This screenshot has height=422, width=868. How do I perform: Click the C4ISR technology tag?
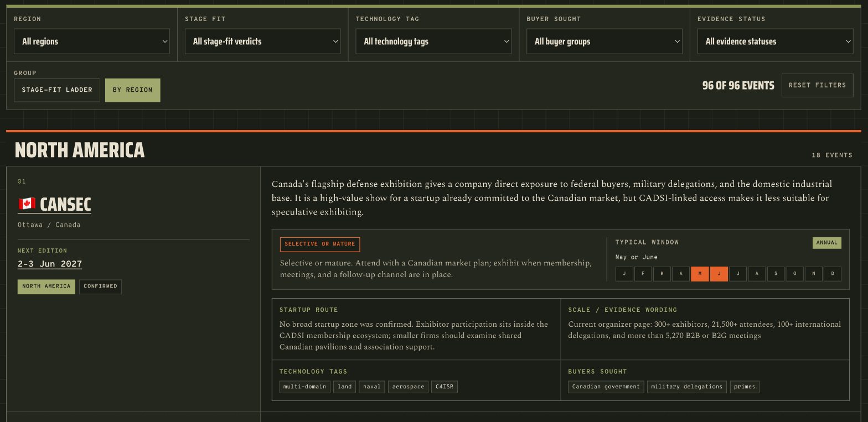[445, 387]
